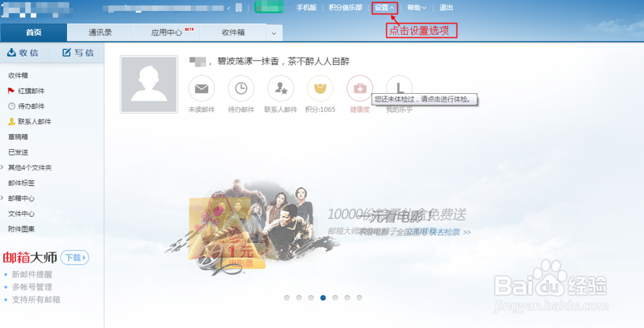The width and height of the screenshot is (644, 328).
Task: Click the red flag icon beside 红旗邮件
Action: click(11, 91)
